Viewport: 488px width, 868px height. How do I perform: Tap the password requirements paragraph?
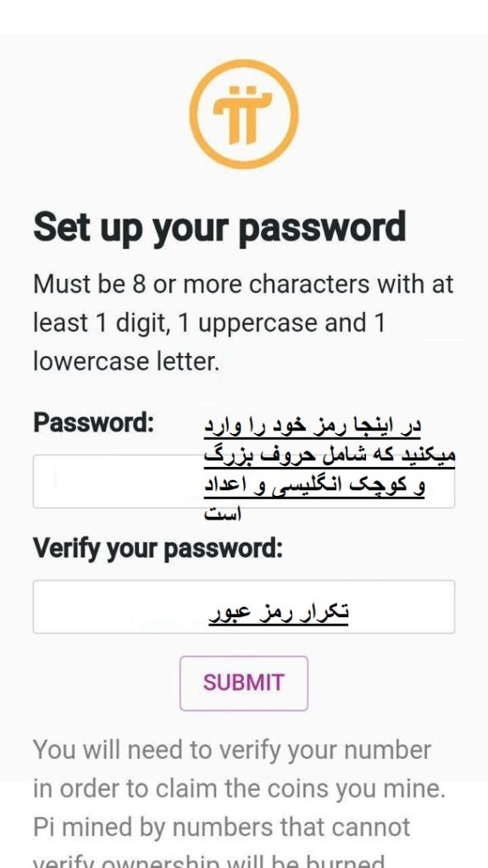point(243,322)
